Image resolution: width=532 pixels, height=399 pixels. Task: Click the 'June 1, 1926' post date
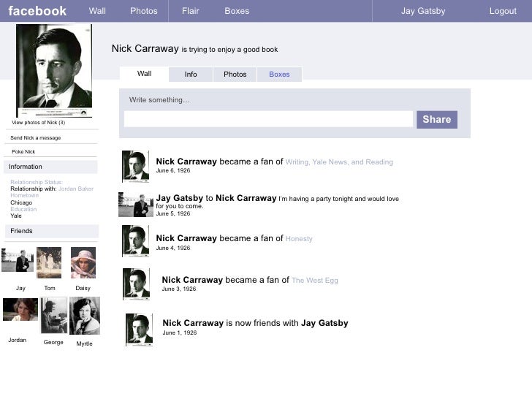(180, 332)
